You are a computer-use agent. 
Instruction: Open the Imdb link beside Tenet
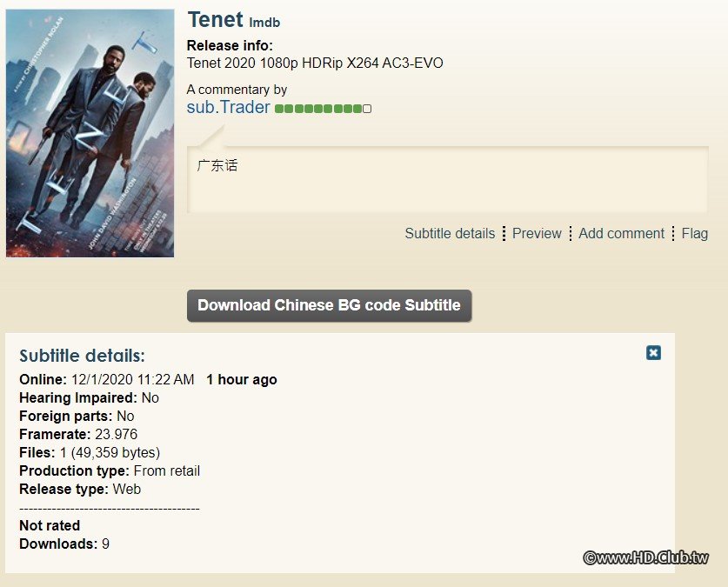coord(265,23)
